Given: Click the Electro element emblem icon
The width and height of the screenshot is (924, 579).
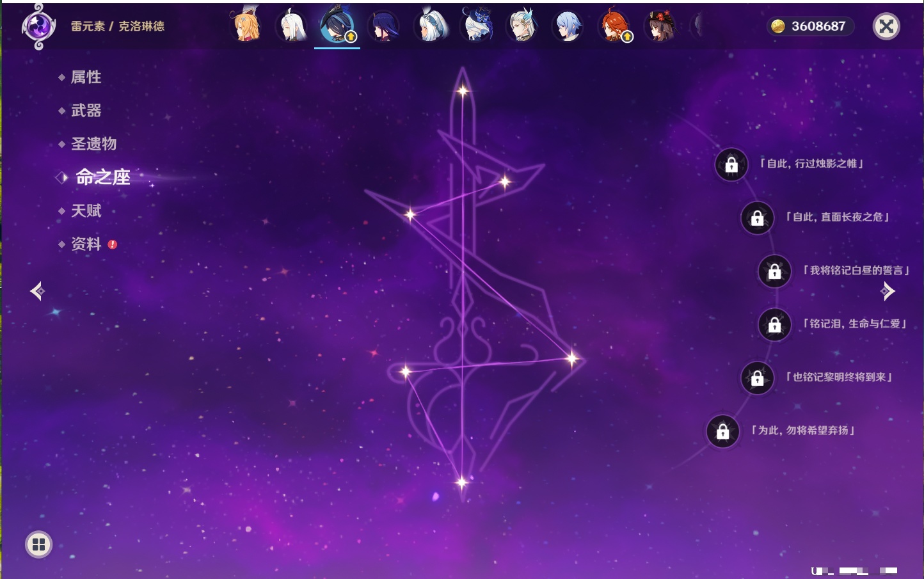Looking at the screenshot, I should point(38,26).
